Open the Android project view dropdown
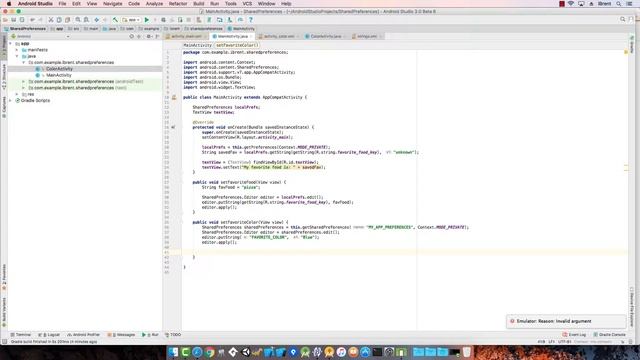This screenshot has height=360, width=640. [x=40, y=36]
